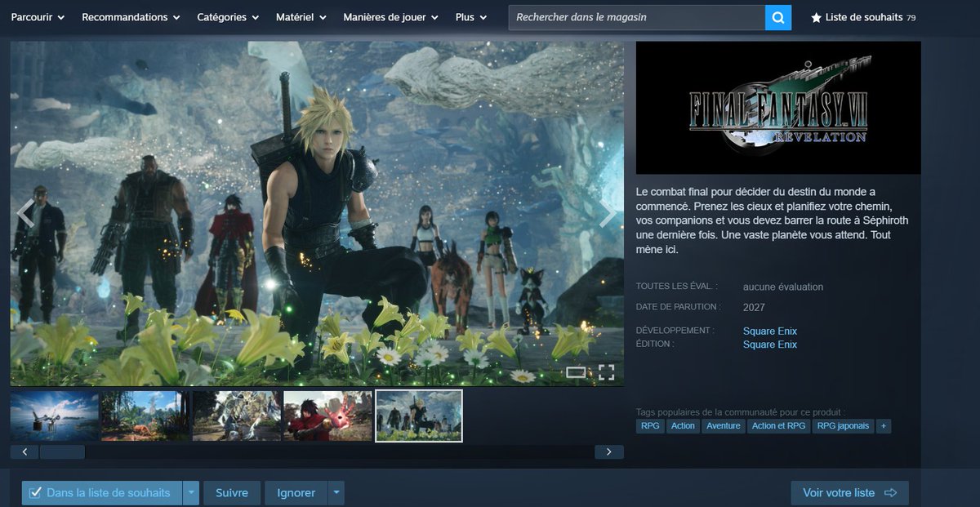Image resolution: width=980 pixels, height=507 pixels.
Task: Open Ignorer options dropdown arrow
Action: pyautogui.click(x=336, y=493)
